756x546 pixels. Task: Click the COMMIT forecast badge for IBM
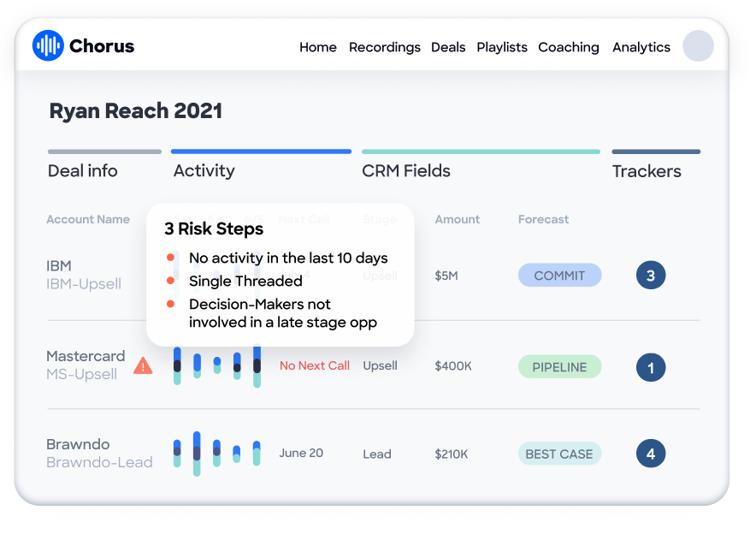pyautogui.click(x=560, y=276)
